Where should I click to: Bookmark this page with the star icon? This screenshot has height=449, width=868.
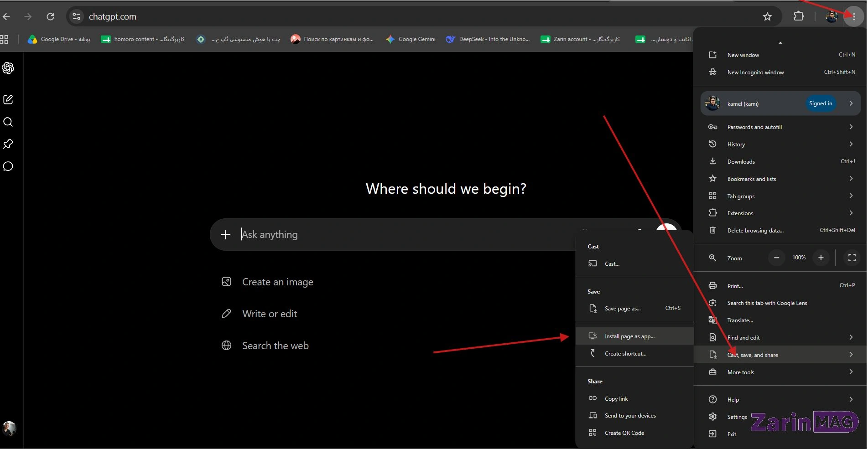coord(767,17)
